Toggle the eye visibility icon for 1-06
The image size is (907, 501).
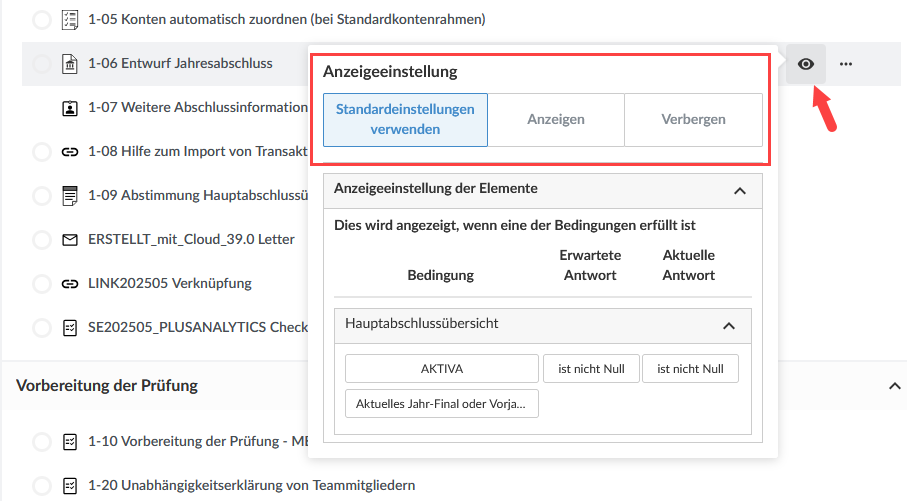[x=806, y=64]
